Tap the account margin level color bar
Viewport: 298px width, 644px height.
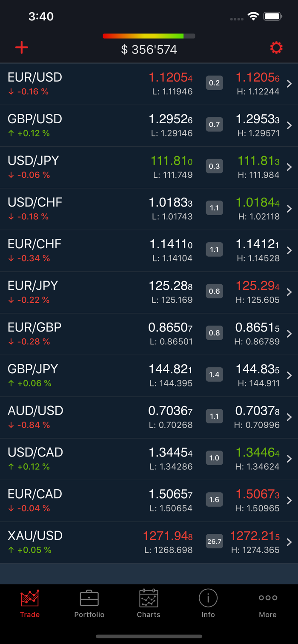[x=149, y=36]
